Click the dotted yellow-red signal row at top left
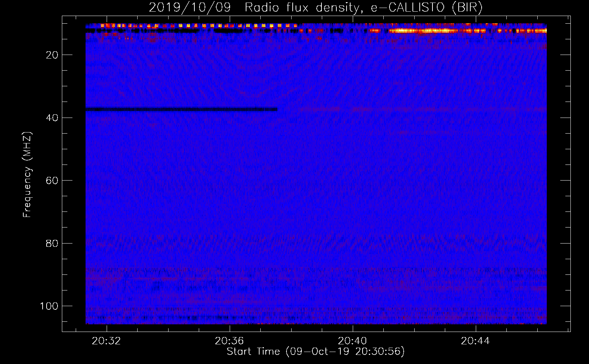 198,25
